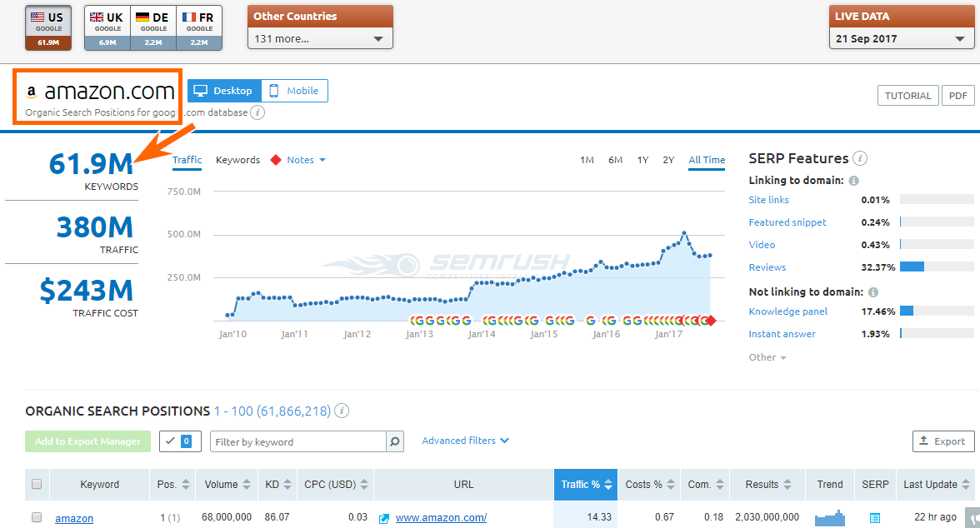Image resolution: width=980 pixels, height=528 pixels.
Task: Click Add to Export Manager button
Action: point(88,441)
